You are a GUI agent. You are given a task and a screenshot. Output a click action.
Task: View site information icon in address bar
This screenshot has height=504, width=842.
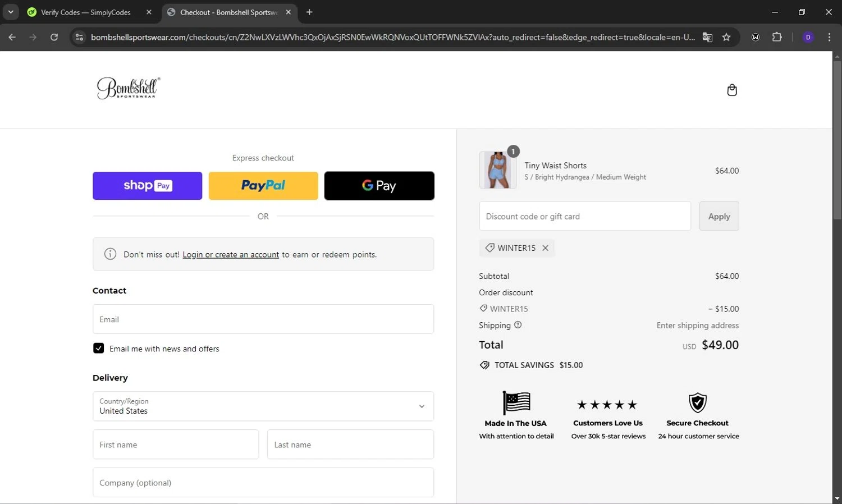[x=79, y=37]
